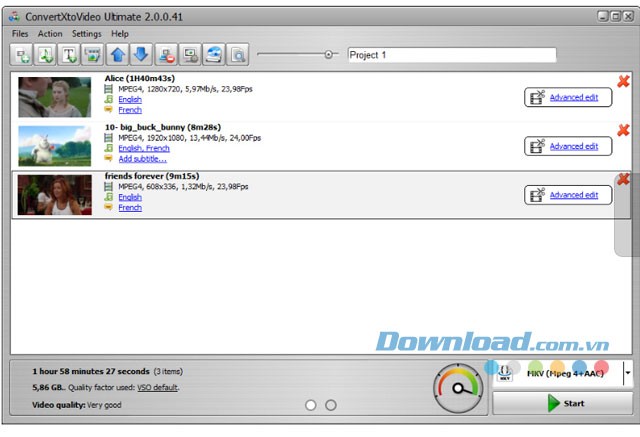This screenshot has width=640, height=437.
Task: Click the video filmstrip icon in friends forever row
Action: pos(108,186)
